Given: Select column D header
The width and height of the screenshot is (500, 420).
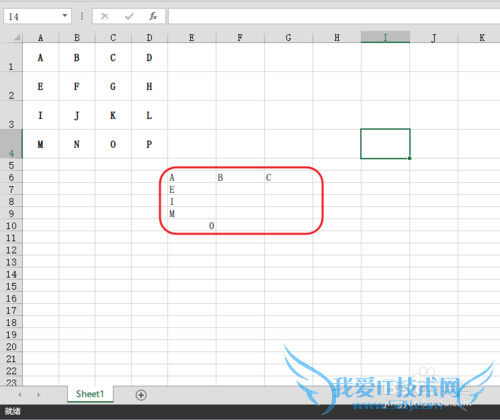Looking at the screenshot, I should (149, 37).
